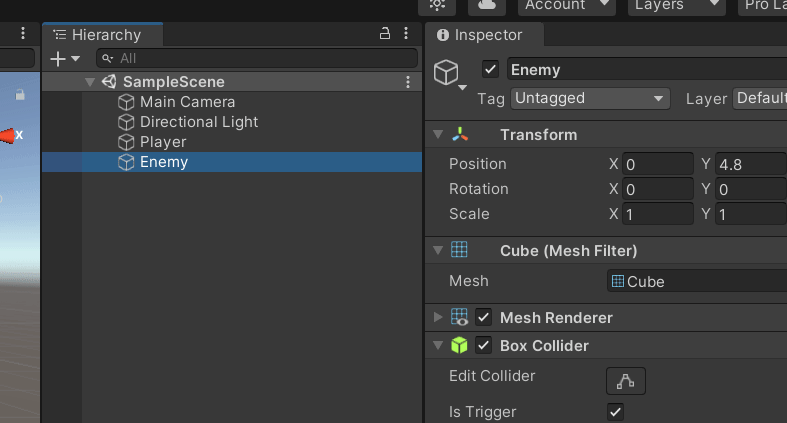Viewport: 787px width, 423px height.
Task: Open SampleScene options three-dot menu
Action: (408, 82)
